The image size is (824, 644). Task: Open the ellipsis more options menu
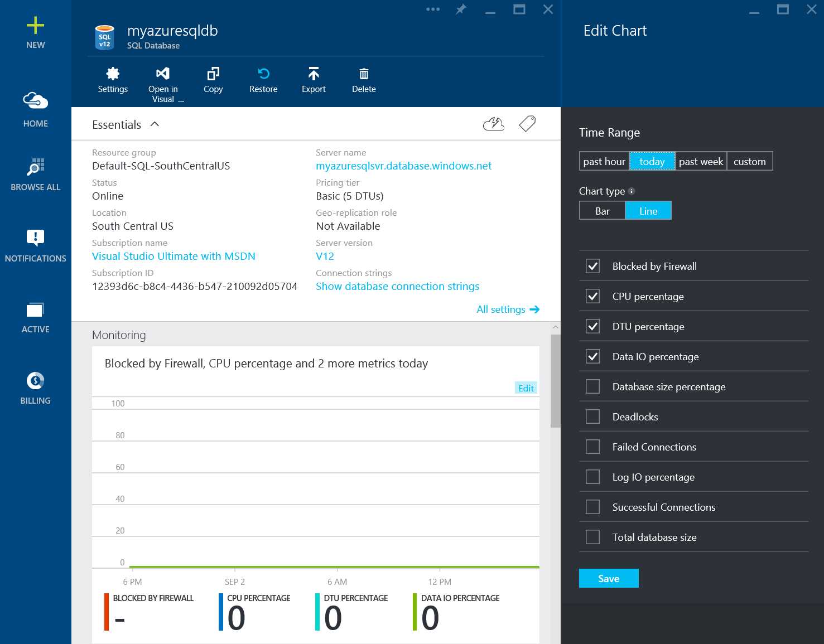point(432,9)
